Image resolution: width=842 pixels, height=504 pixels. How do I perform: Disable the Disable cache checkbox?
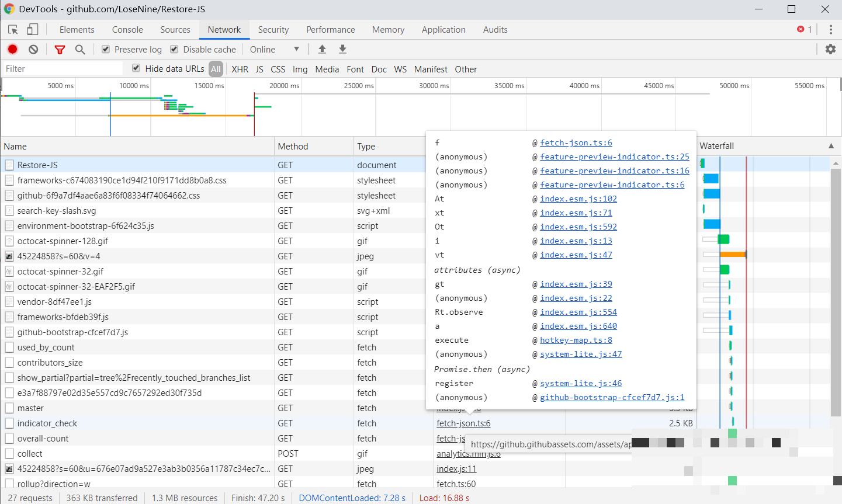click(x=174, y=50)
